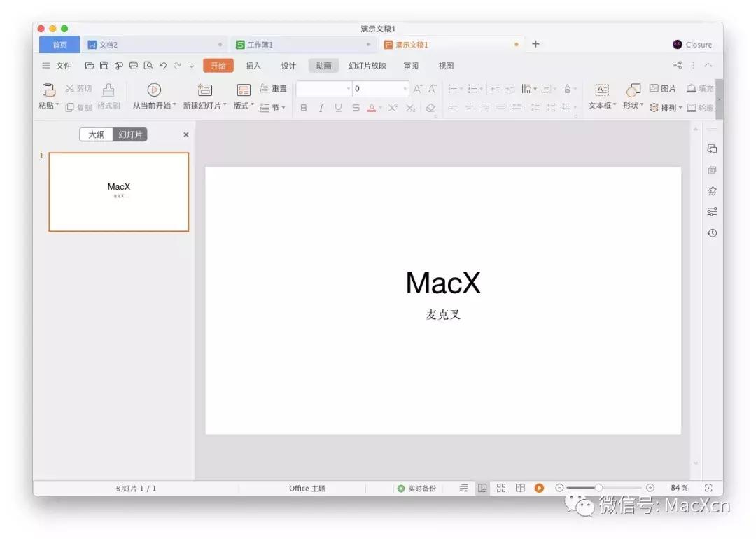
Task: Click the 大纲 outline view button
Action: [96, 134]
